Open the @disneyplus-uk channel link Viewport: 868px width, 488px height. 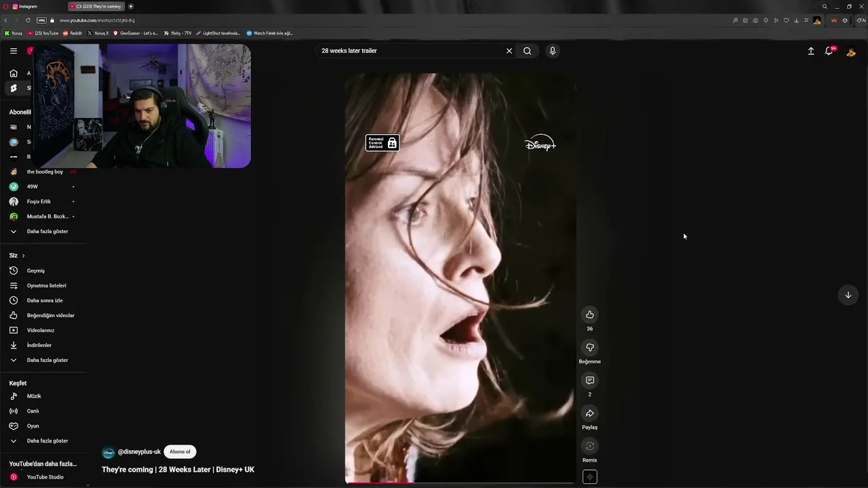click(x=139, y=451)
